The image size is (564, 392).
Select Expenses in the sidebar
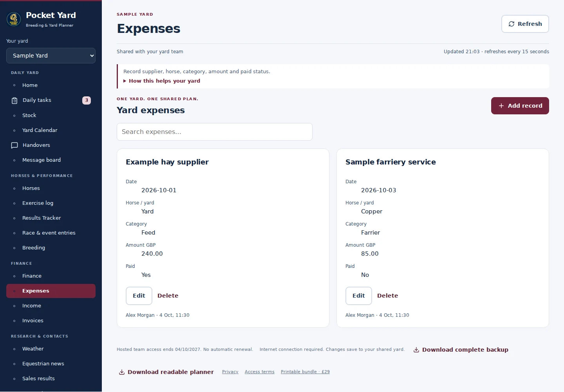point(51,291)
